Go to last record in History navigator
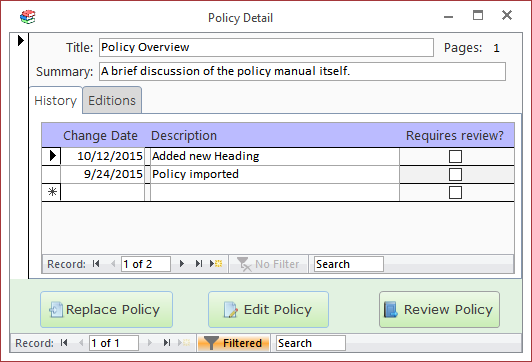The image size is (532, 362). [x=199, y=264]
